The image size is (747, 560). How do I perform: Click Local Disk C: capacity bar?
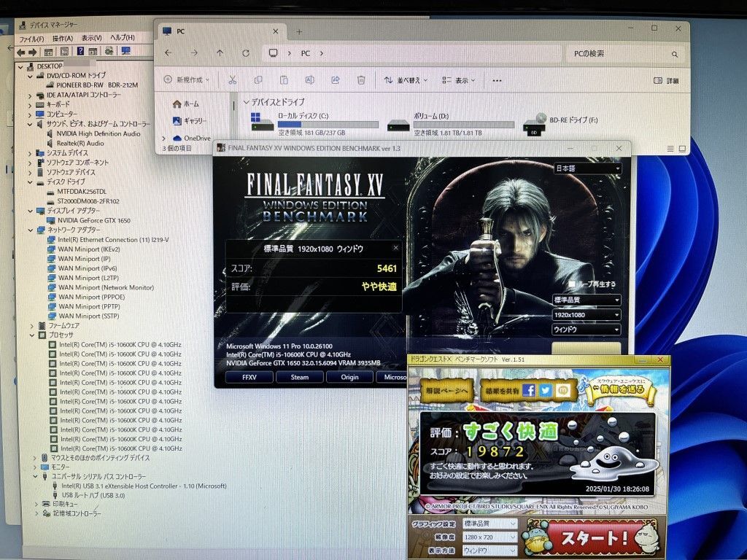[x=328, y=124]
